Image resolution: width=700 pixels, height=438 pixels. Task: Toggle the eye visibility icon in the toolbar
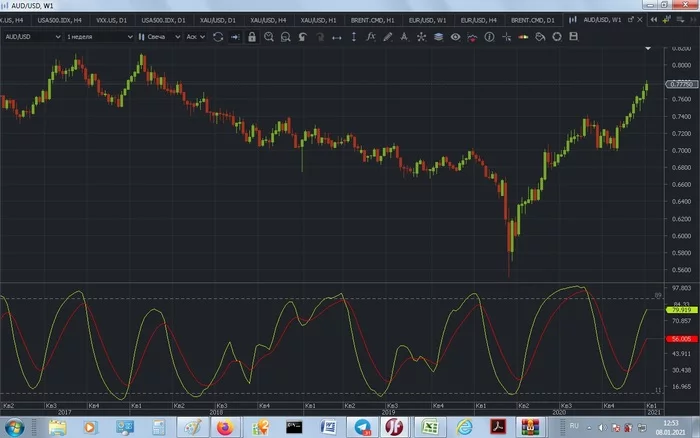(x=455, y=37)
